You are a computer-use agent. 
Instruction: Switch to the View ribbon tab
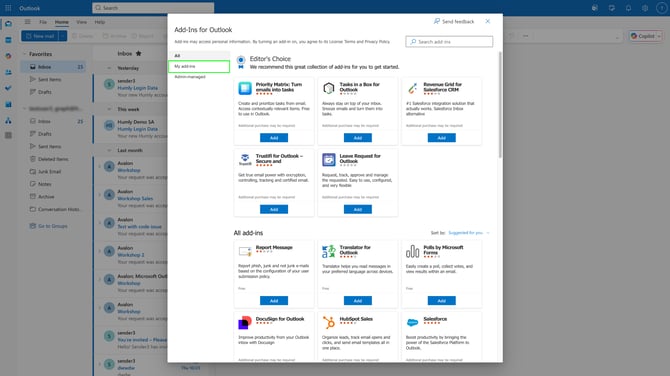click(81, 22)
